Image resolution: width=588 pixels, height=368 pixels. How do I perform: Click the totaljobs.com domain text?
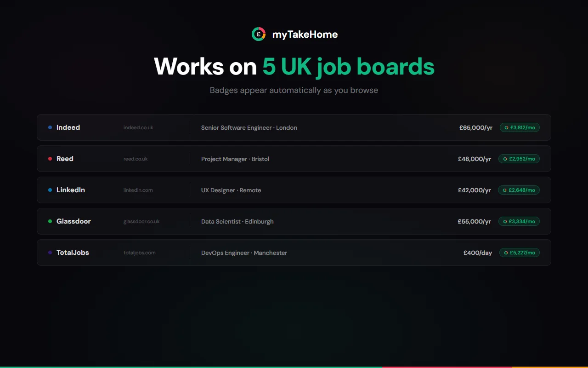(139, 253)
